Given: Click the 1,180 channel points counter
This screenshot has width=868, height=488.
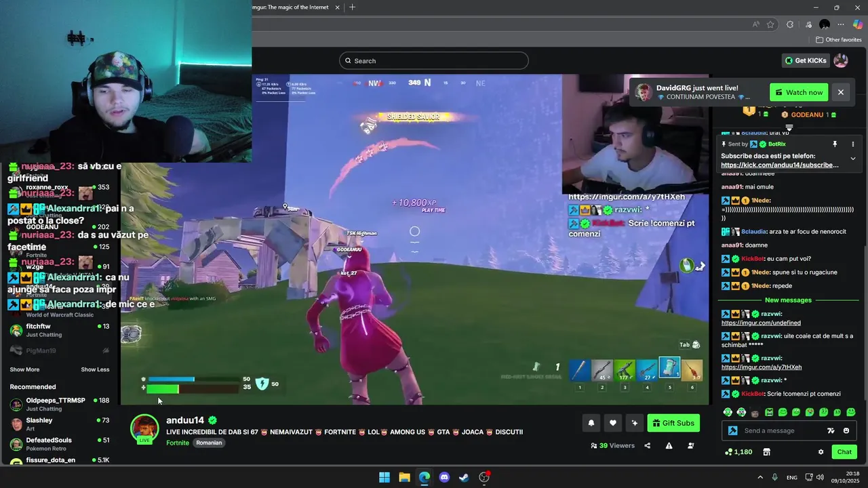Looking at the screenshot, I should point(738,452).
